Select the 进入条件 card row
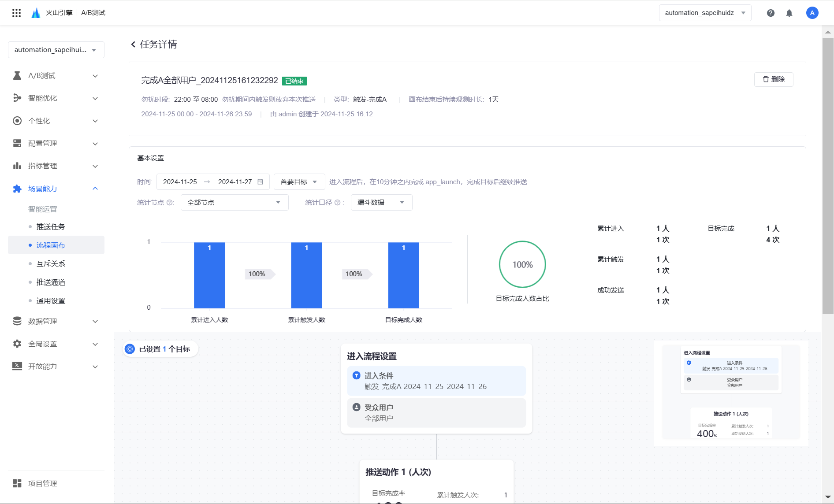Image resolution: width=834 pixels, height=504 pixels. point(436,381)
